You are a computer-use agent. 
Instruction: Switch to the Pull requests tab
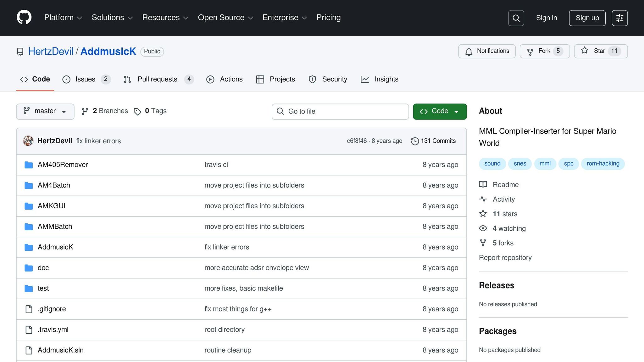[x=158, y=79]
